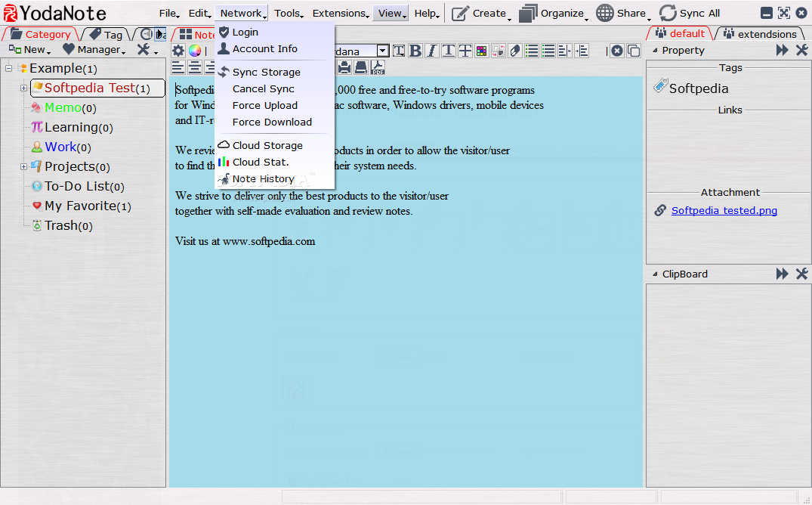Apply strikethrough text formatting
This screenshot has width=812, height=505.
[465, 51]
